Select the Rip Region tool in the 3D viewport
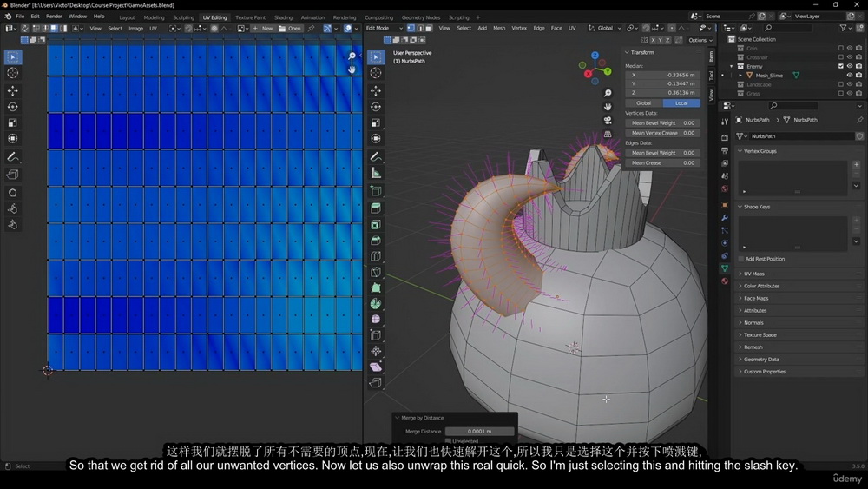This screenshot has width=868, height=489. [376, 383]
